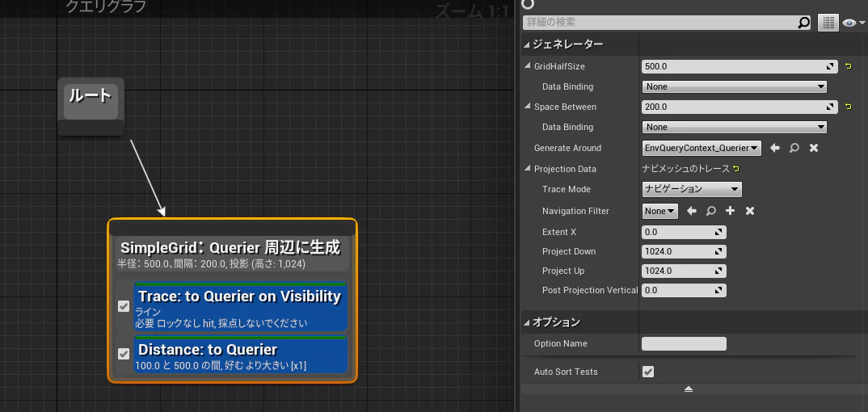Screen dimensions: 868x412
Task: Collapse the Space Between property expander
Action: (528, 107)
